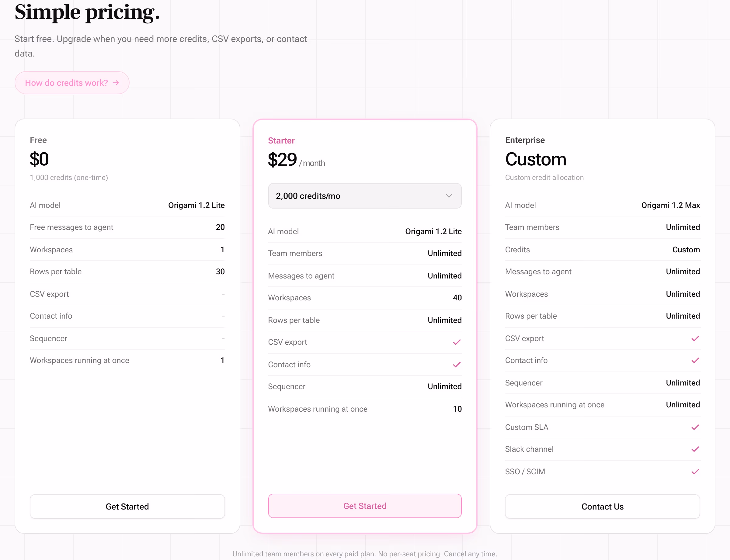Click the Starter 'Rows per table' Unlimited value

(444, 320)
